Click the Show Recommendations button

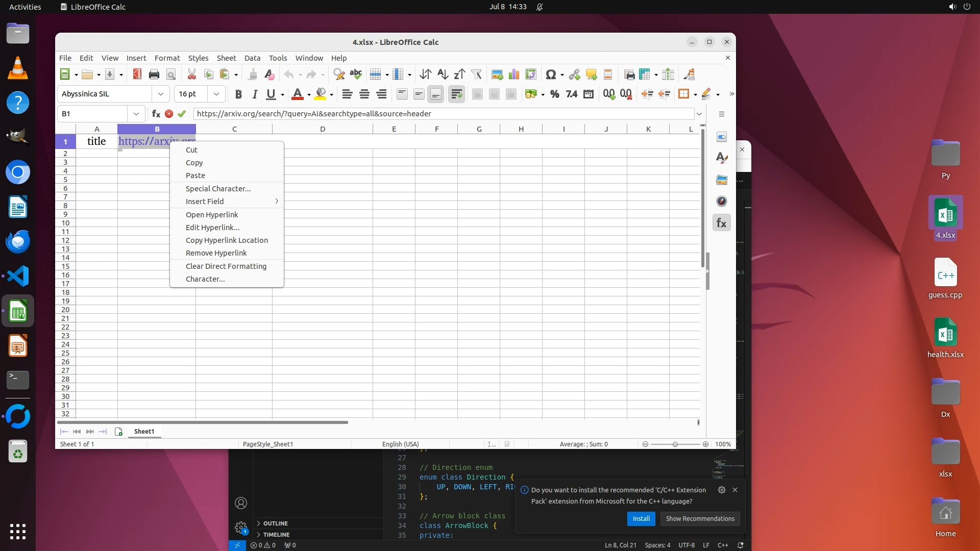pyautogui.click(x=700, y=519)
